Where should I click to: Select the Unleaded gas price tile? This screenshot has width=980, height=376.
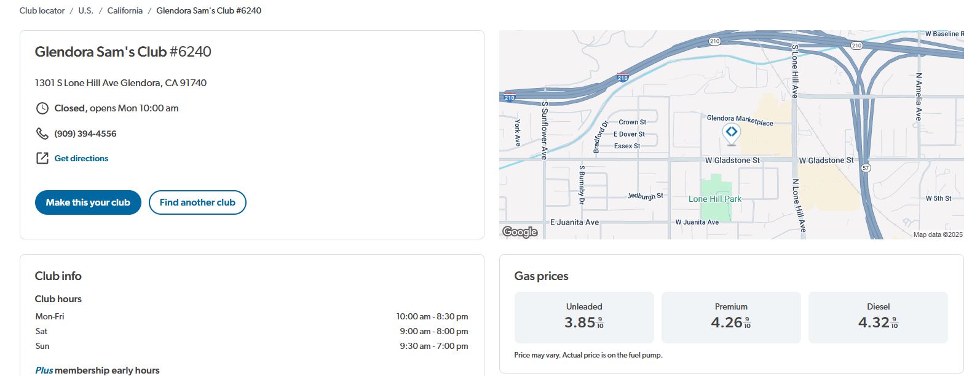pos(584,318)
